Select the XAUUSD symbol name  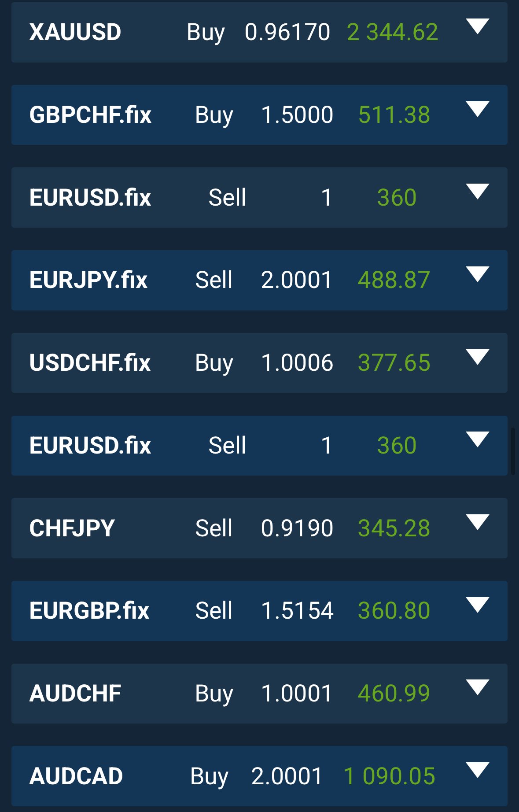coord(75,32)
